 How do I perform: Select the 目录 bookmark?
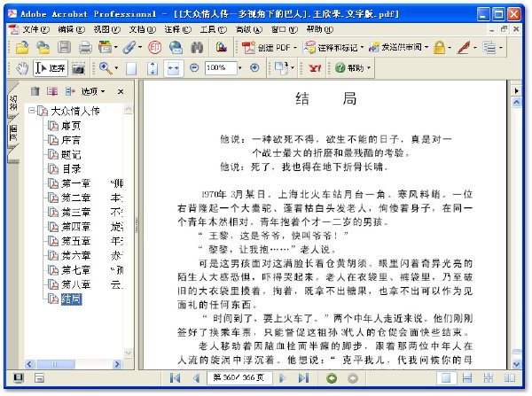click(71, 168)
